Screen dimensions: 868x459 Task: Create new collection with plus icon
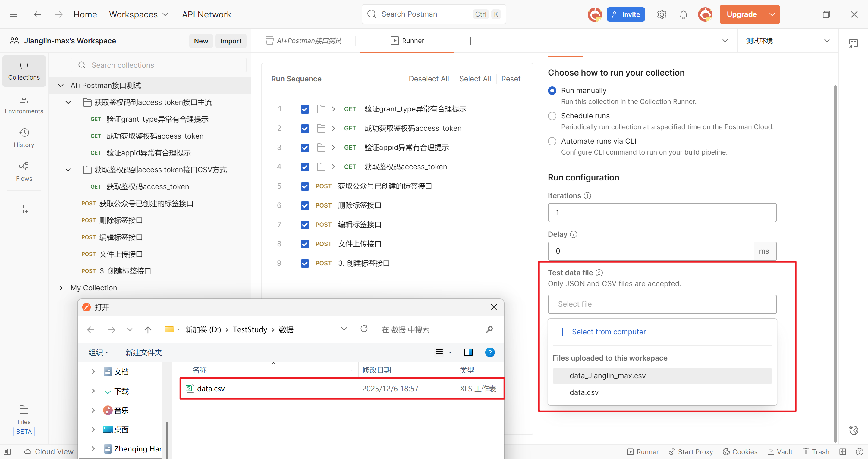click(61, 65)
